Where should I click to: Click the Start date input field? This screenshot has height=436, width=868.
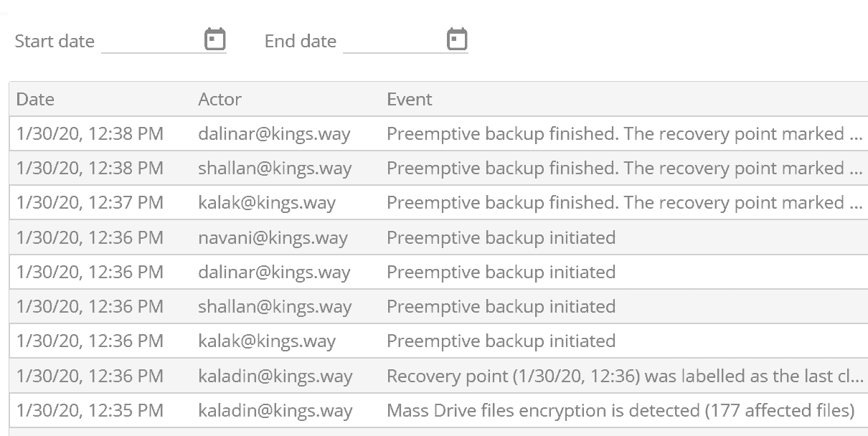[151, 40]
